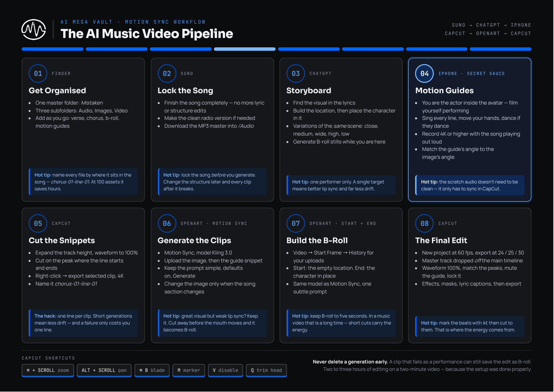Click bullet Three subfolders: Audio, Images, Video
The image size is (554, 392).
coord(82,111)
